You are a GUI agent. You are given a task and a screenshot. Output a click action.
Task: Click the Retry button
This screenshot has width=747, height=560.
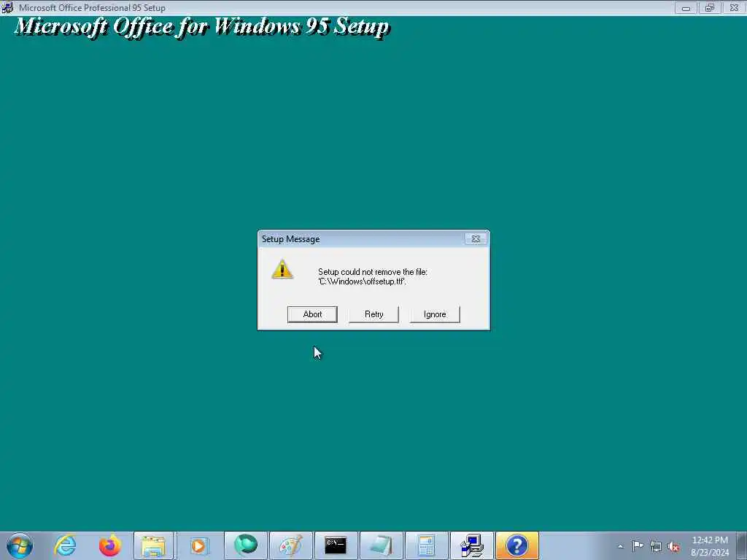[373, 314]
